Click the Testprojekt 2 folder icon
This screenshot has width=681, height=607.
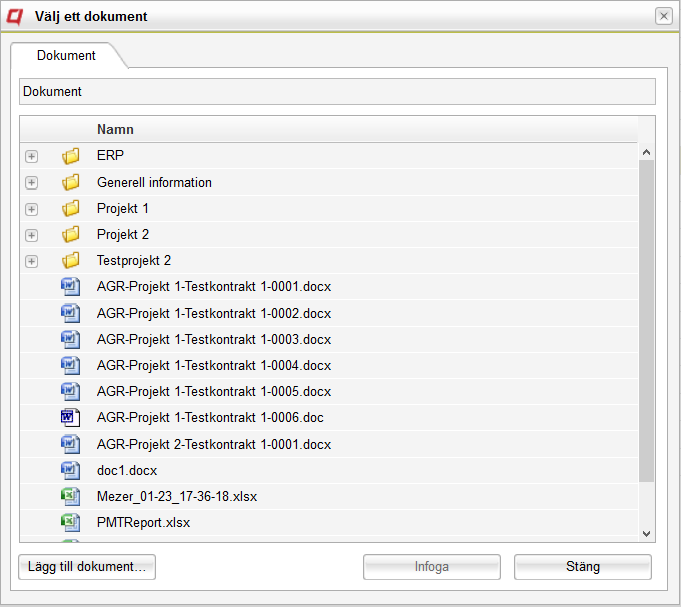[71, 261]
